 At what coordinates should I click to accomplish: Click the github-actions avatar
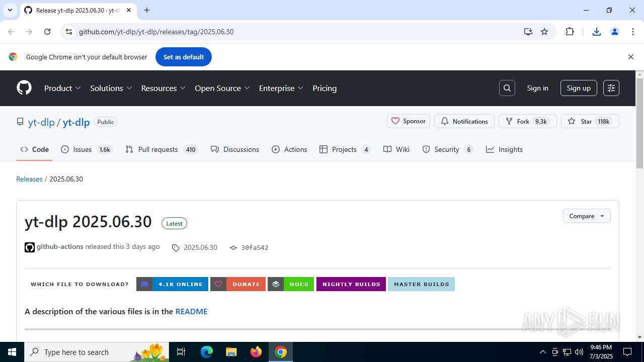point(30,247)
